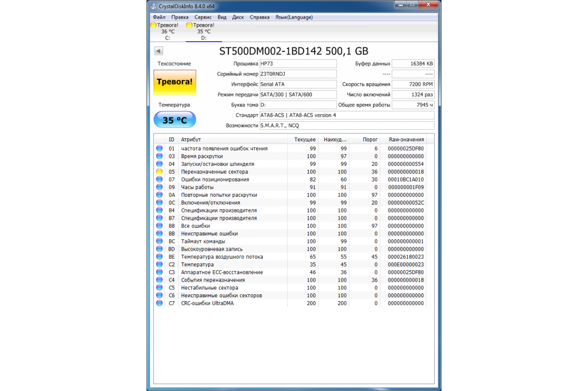Click the power-on count field 1324 раз
Screen dimensions: 588x391
(413, 95)
